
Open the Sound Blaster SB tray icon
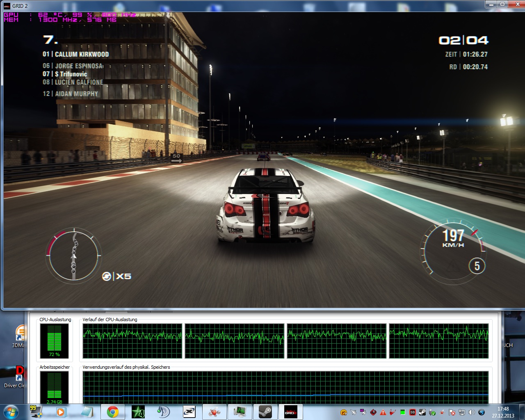(413, 413)
